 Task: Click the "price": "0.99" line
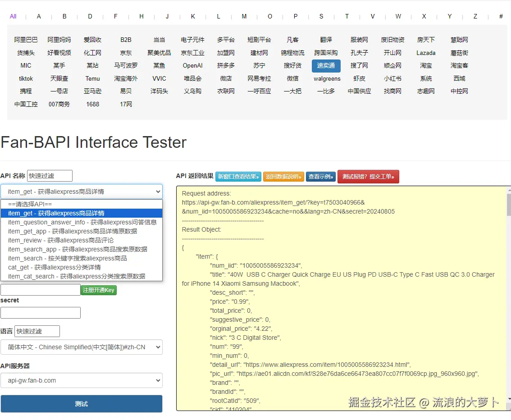[230, 302]
